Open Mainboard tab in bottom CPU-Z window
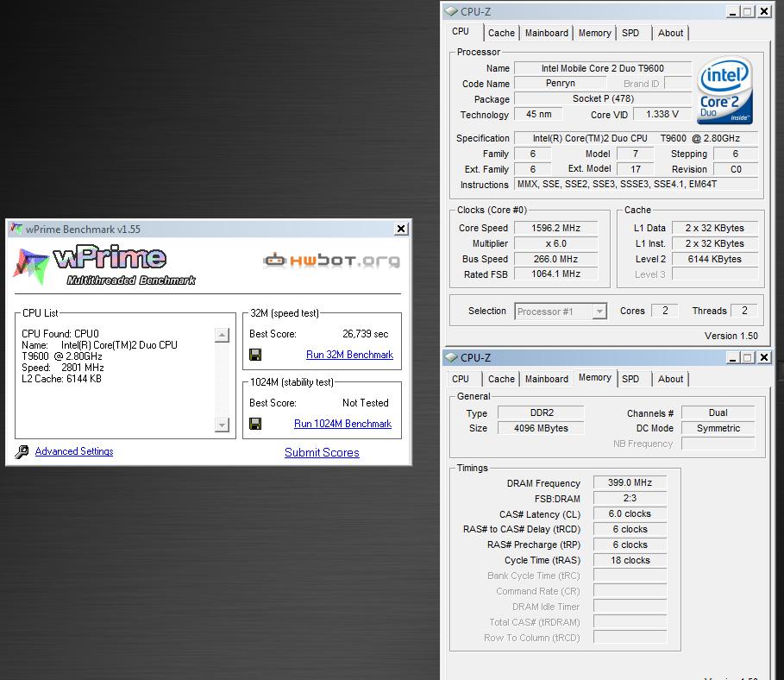The width and height of the screenshot is (784, 680). pyautogui.click(x=547, y=380)
